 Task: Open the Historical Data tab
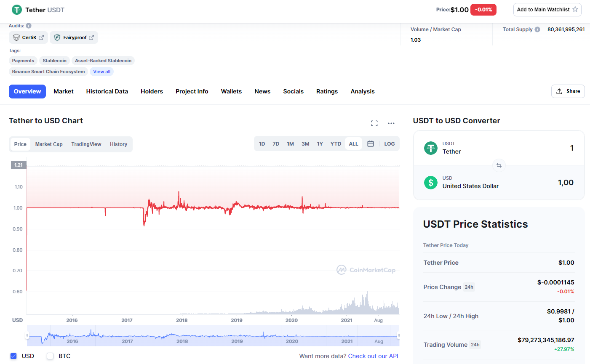[x=107, y=91]
